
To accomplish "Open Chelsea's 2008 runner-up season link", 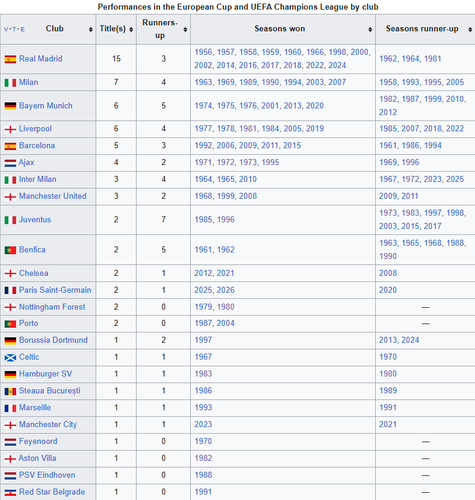I will [388, 273].
